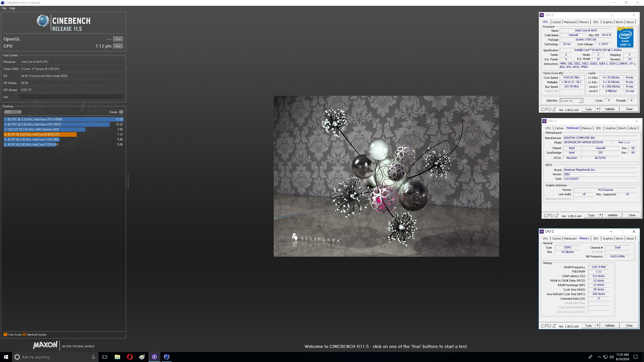Open SPD tab in top CPU-Z window
The width and height of the screenshot is (644, 362).
595,22
